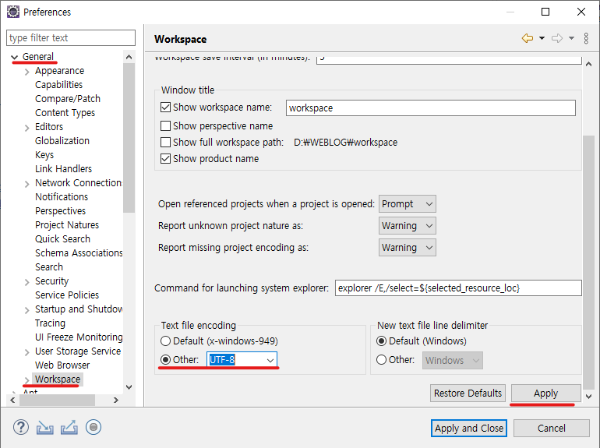The image size is (600, 448).
Task: Open the Windows line delimiter dropdown
Action: point(452,360)
